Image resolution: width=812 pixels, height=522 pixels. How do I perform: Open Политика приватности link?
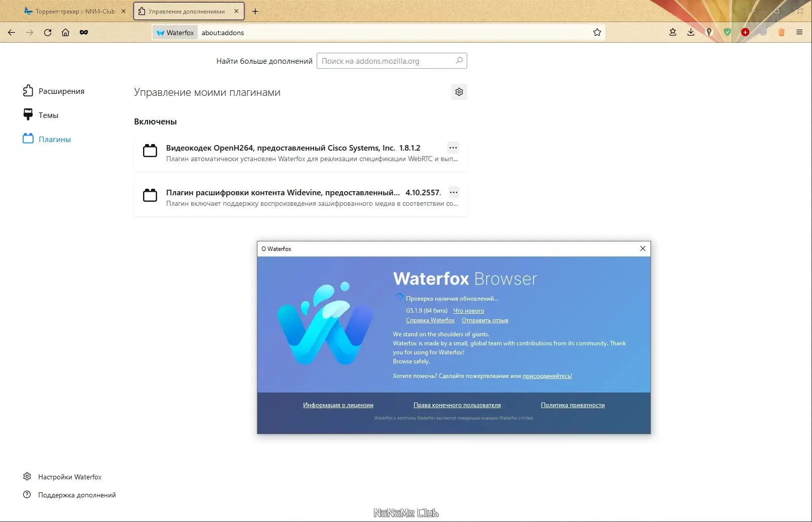[x=573, y=405]
